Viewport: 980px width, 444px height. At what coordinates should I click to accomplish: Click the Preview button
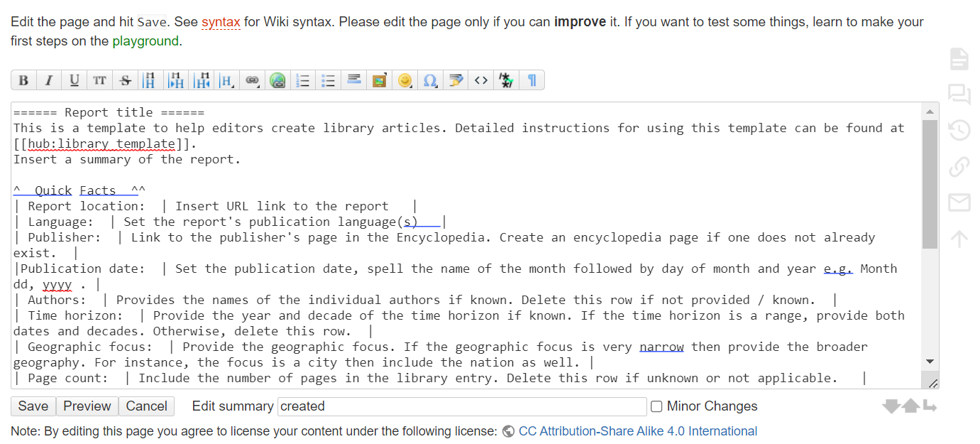(x=87, y=406)
